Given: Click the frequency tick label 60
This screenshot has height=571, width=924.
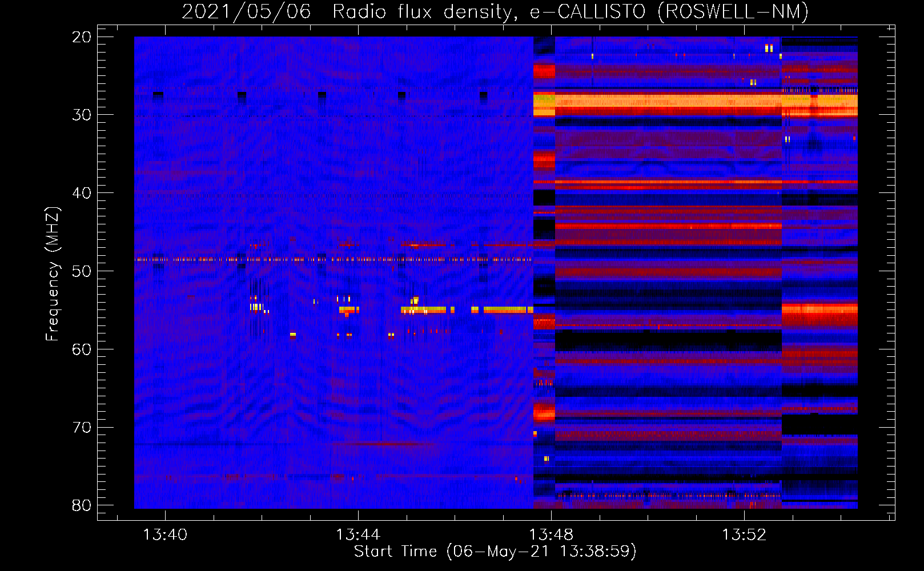Looking at the screenshot, I should tap(82, 349).
